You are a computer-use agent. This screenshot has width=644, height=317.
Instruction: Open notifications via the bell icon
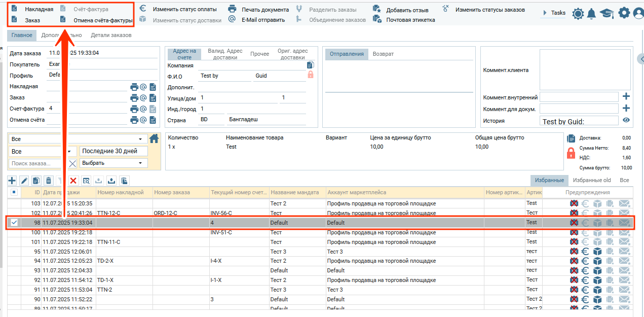click(591, 14)
